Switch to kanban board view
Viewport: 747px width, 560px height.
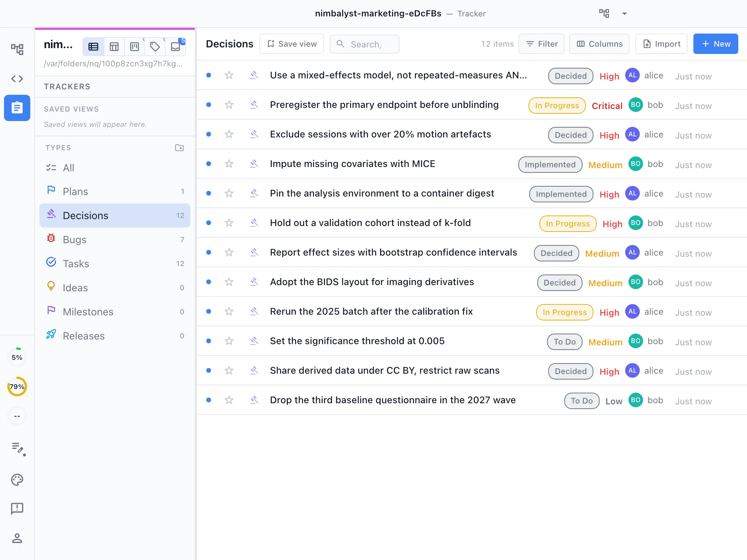point(135,47)
